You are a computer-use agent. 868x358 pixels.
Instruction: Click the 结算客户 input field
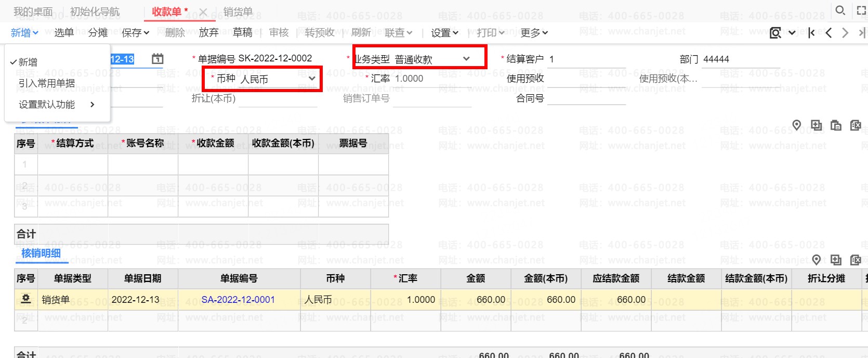(587, 59)
